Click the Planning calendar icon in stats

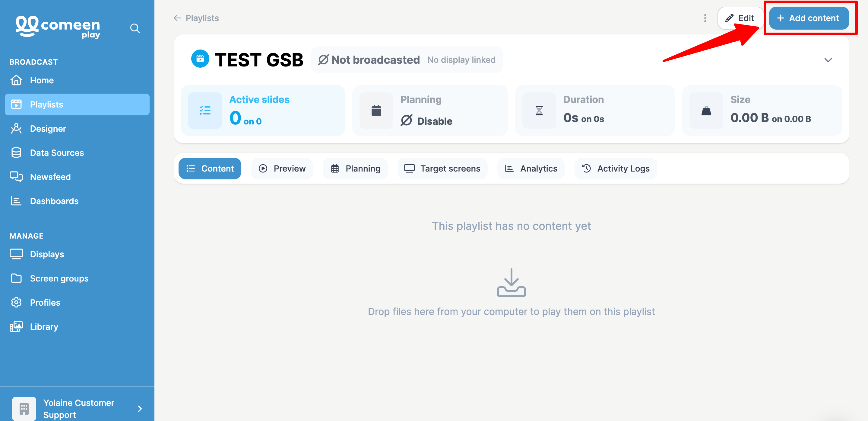(x=376, y=110)
